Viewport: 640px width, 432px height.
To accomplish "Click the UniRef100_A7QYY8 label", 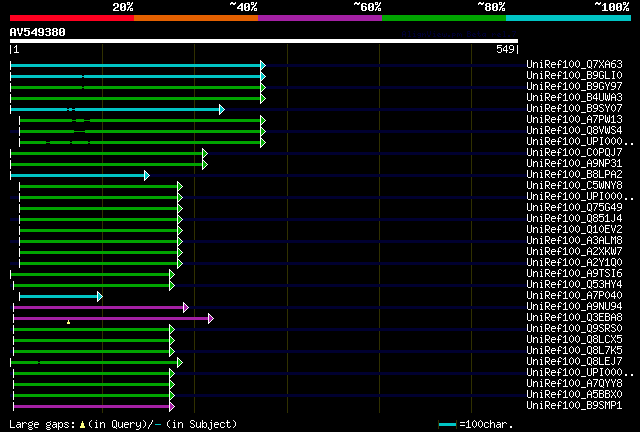I will pyautogui.click(x=574, y=384).
